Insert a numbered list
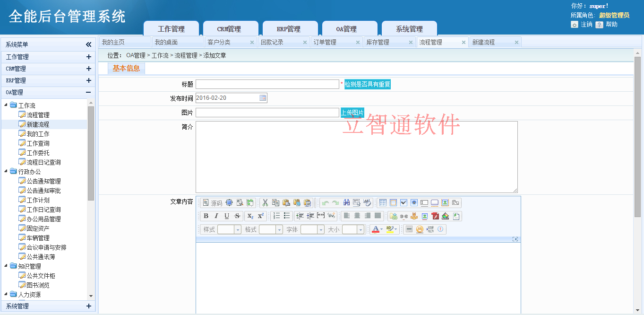 (x=276, y=216)
